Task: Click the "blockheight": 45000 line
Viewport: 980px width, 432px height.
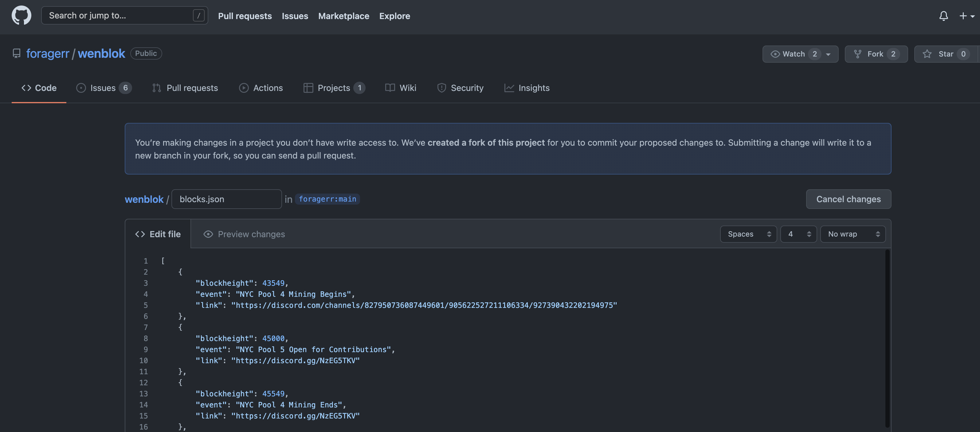Action: [x=242, y=338]
